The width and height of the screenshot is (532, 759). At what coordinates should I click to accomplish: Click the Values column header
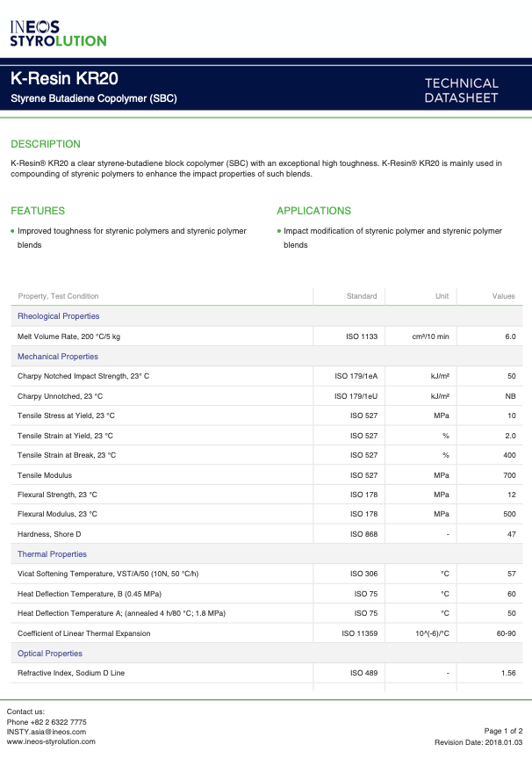pyautogui.click(x=503, y=296)
